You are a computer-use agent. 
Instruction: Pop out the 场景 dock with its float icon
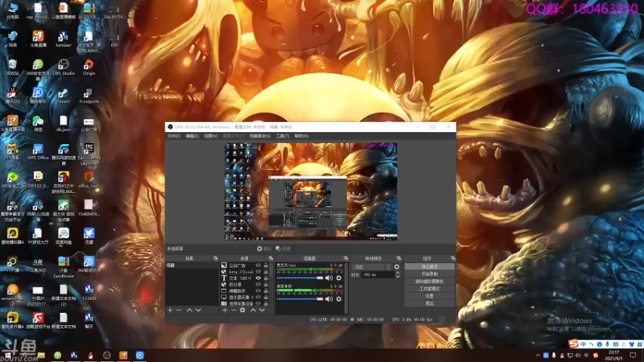[216, 258]
